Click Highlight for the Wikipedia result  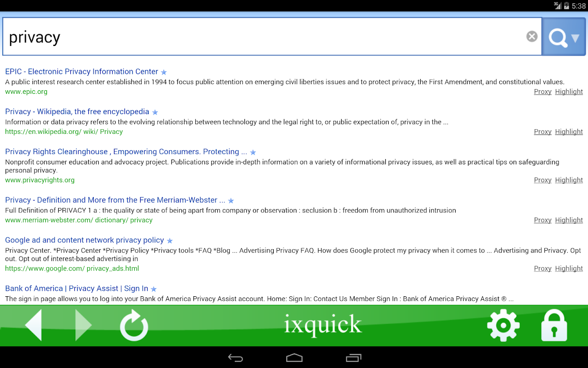(x=569, y=132)
